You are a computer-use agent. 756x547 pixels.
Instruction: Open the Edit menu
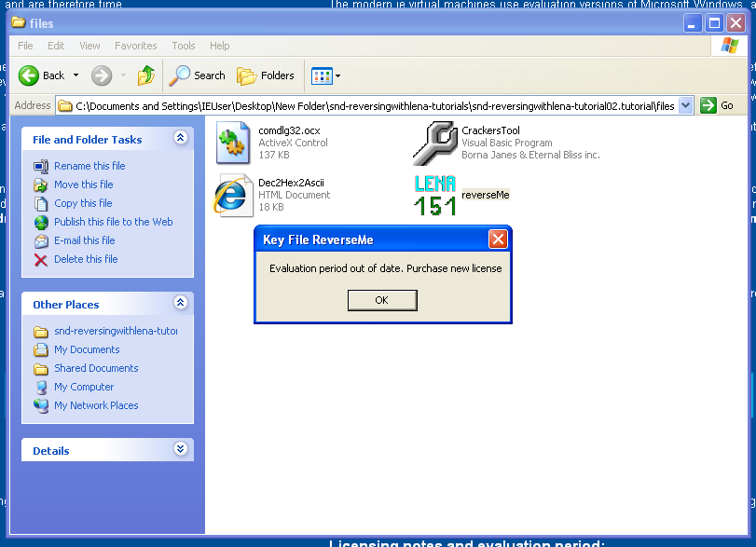pos(56,46)
